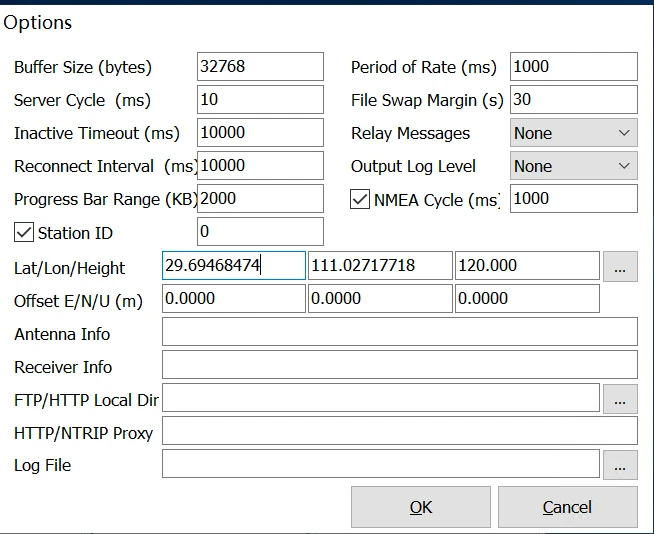Click the Buffer Size input field
This screenshot has width=654, height=534.
[x=260, y=67]
